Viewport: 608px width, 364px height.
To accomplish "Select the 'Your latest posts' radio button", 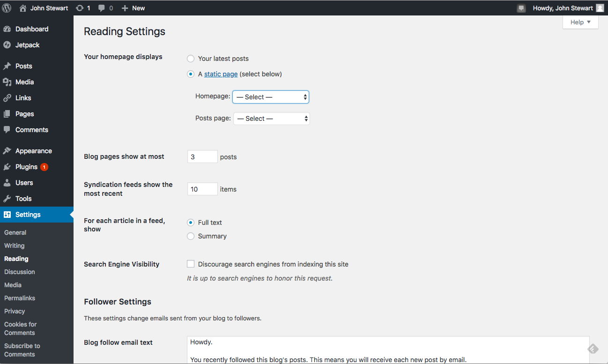I will click(x=191, y=59).
